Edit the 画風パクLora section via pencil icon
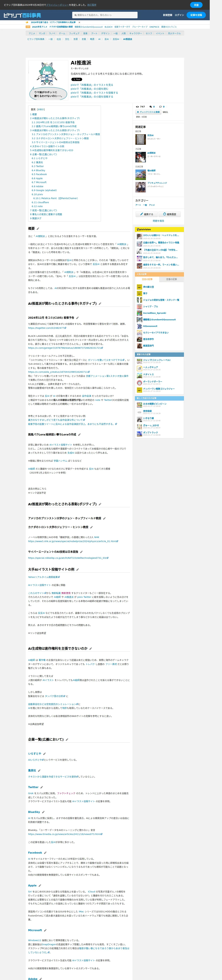This screenshot has width=222, height=980. (79, 434)
